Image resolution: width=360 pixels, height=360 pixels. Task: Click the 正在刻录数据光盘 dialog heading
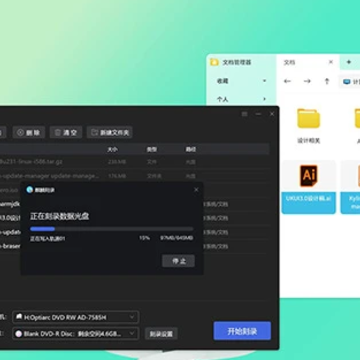(60, 216)
